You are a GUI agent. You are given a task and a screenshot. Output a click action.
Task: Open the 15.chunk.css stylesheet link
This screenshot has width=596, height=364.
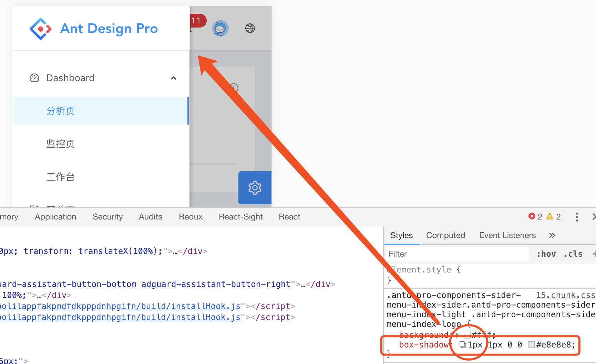(566, 295)
